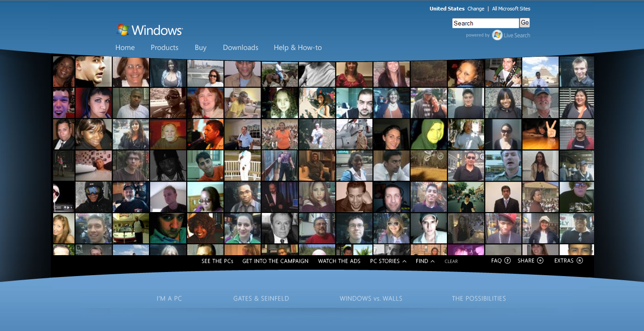Screen dimensions: 644x331
Task: Click the Go search button
Action: coord(525,23)
